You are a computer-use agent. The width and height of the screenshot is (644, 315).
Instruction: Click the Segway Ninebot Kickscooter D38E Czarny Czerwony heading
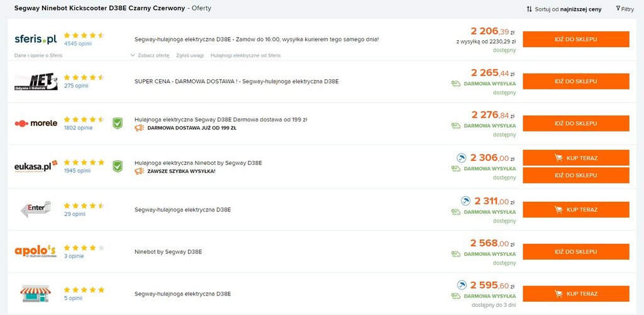[100, 8]
